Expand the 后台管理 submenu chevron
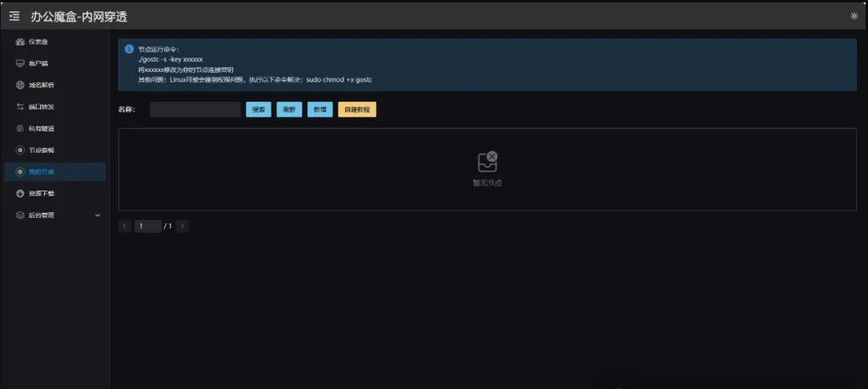This screenshot has height=389, width=868. pos(98,215)
